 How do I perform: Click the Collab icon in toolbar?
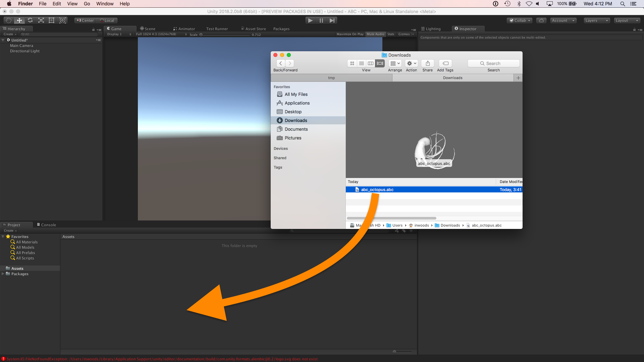click(x=520, y=20)
